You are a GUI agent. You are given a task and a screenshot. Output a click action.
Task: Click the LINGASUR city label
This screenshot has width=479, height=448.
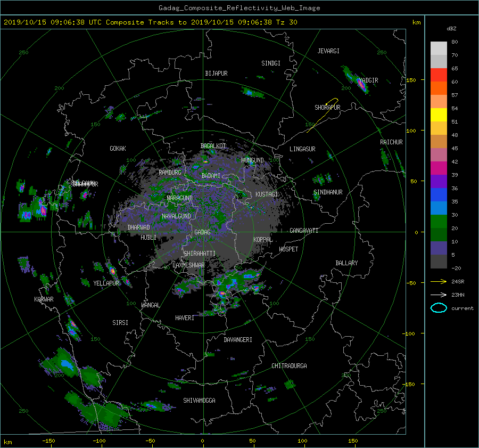coord(302,149)
